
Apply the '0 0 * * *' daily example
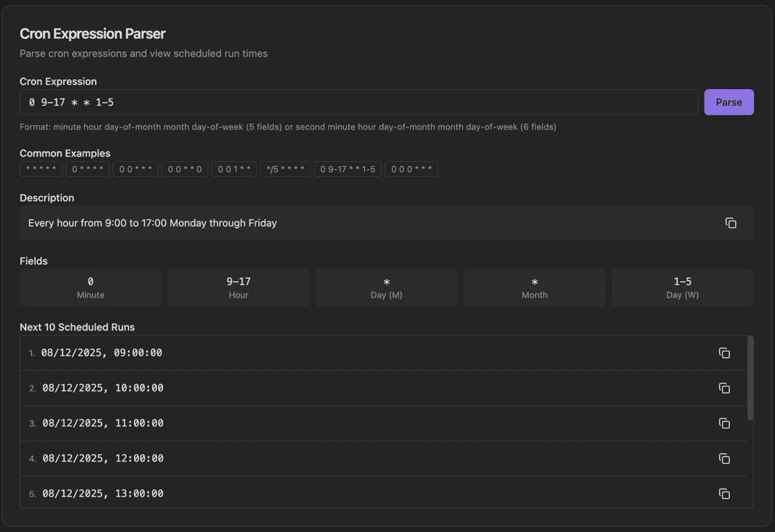(x=135, y=168)
